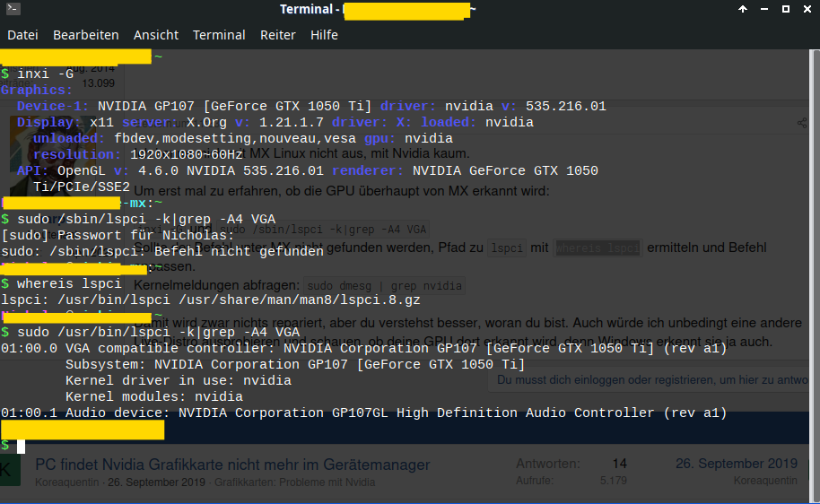The width and height of the screenshot is (820, 504).
Task: Click '1920x1080~60Hz' resolution value
Action: 187,155
